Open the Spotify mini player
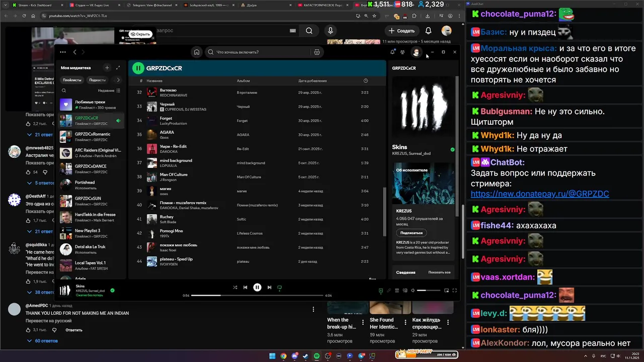 click(446, 290)
